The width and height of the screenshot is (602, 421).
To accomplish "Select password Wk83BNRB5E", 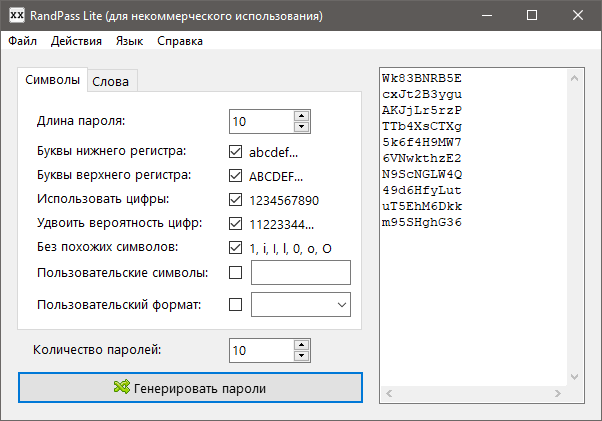I will (422, 78).
